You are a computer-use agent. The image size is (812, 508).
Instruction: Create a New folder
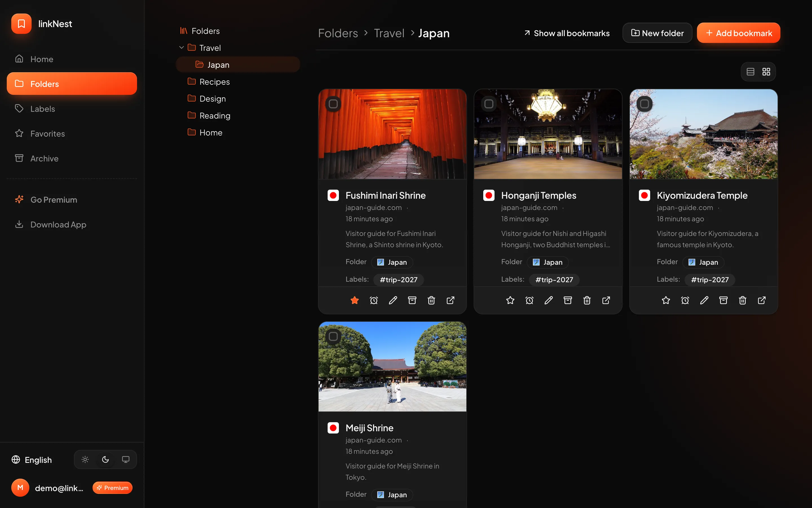click(657, 33)
